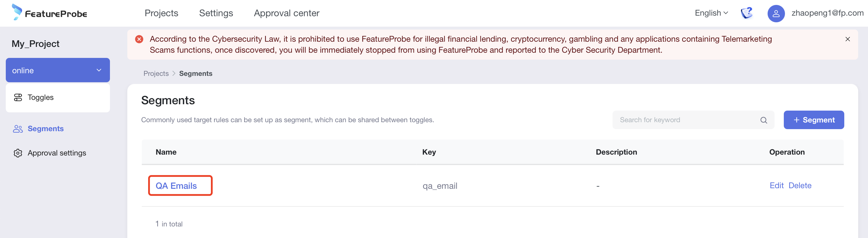Screen dimensions: 868x238
Task: Edit the QA Emails segment
Action: click(776, 185)
